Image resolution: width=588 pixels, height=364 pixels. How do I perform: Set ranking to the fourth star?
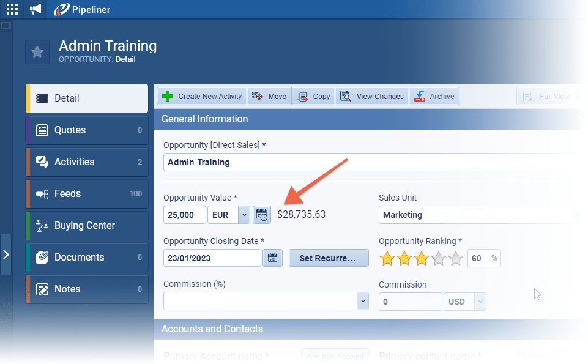click(439, 259)
